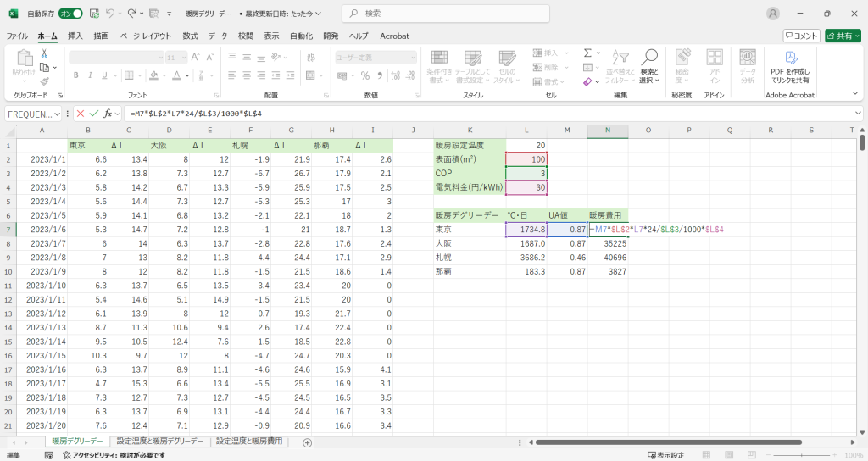Expand the Name Box dropdown
This screenshot has width=868, height=461.
(58, 114)
